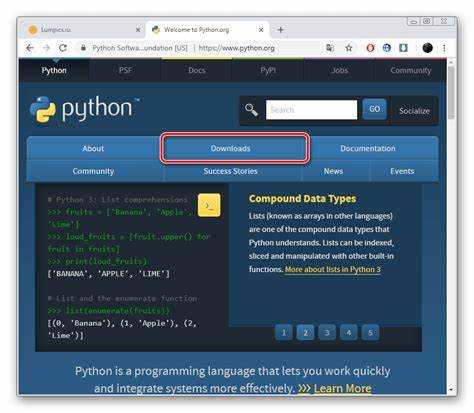This screenshot has height=413, width=474.
Task: Open the About menu
Action: tap(93, 148)
